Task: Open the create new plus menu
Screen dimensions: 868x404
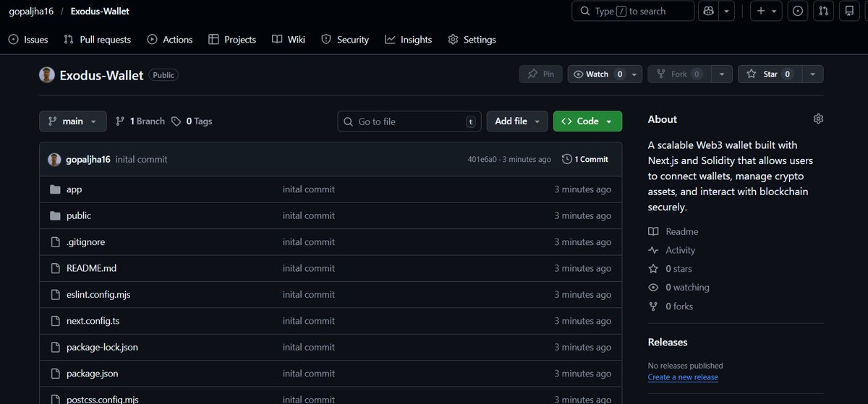Action: pos(767,12)
